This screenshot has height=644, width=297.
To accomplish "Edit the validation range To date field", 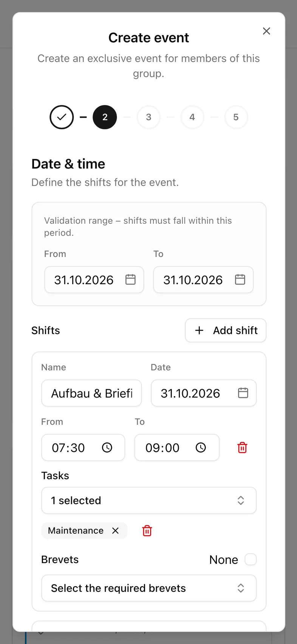I will (203, 280).
